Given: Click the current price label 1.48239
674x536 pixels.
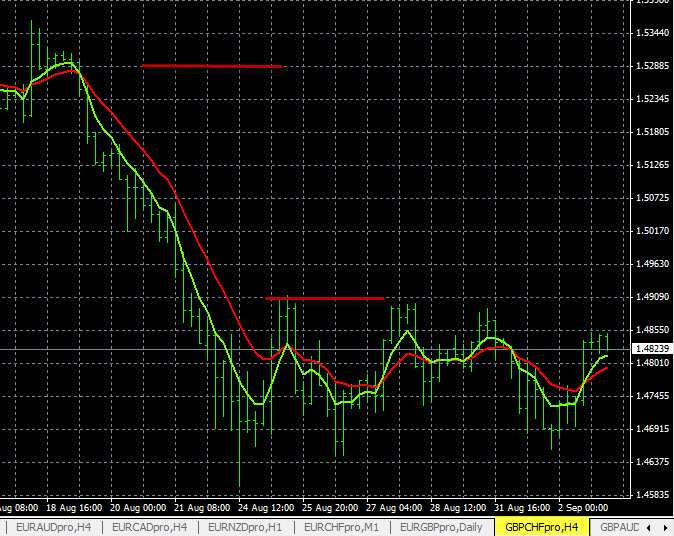Looking at the screenshot, I should 653,349.
